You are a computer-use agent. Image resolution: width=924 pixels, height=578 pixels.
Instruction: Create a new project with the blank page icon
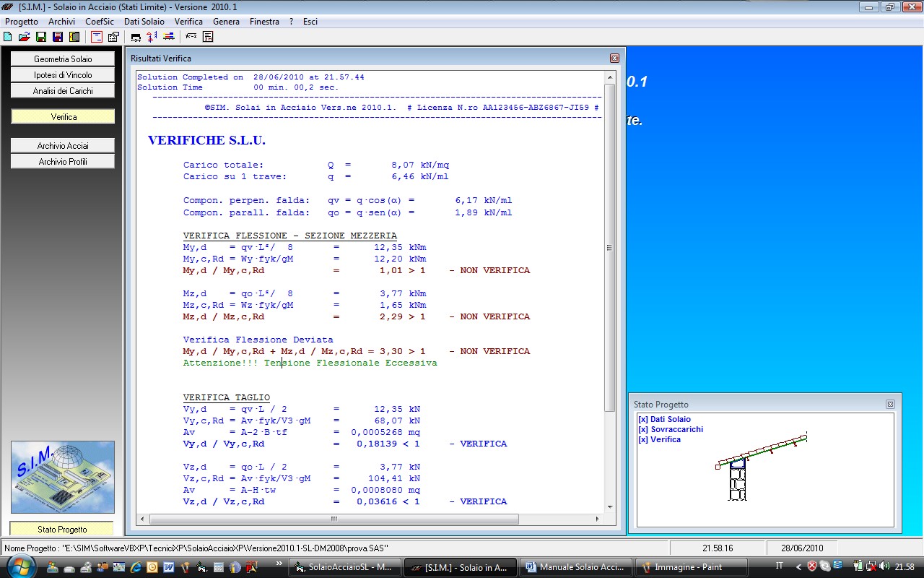(x=8, y=37)
